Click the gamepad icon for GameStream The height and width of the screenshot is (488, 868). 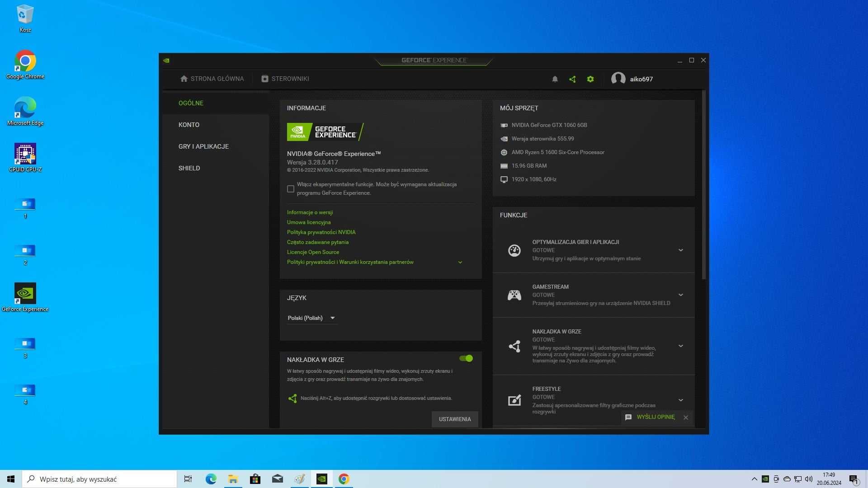pyautogui.click(x=514, y=295)
